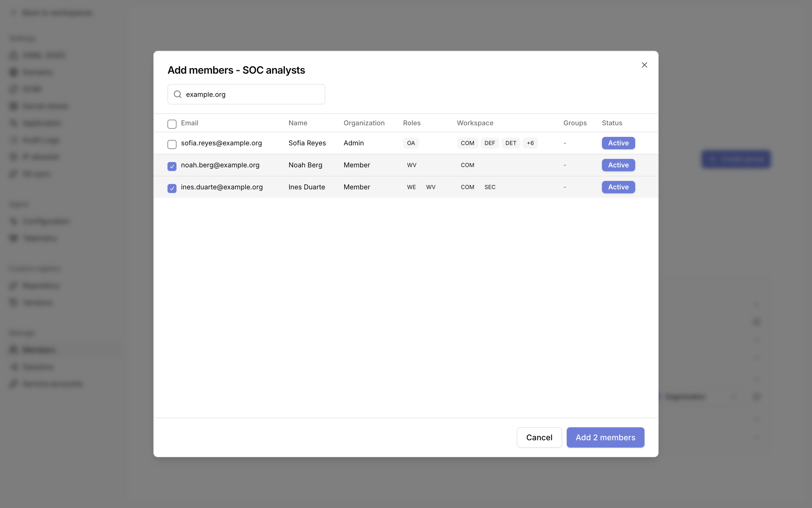Click the Sofia Reyes name cell
The height and width of the screenshot is (508, 812).
(x=307, y=143)
